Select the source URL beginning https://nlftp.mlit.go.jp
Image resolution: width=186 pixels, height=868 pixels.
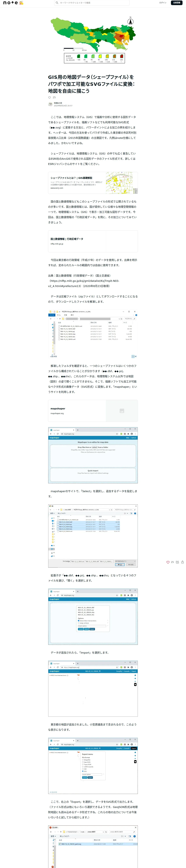click(84, 283)
